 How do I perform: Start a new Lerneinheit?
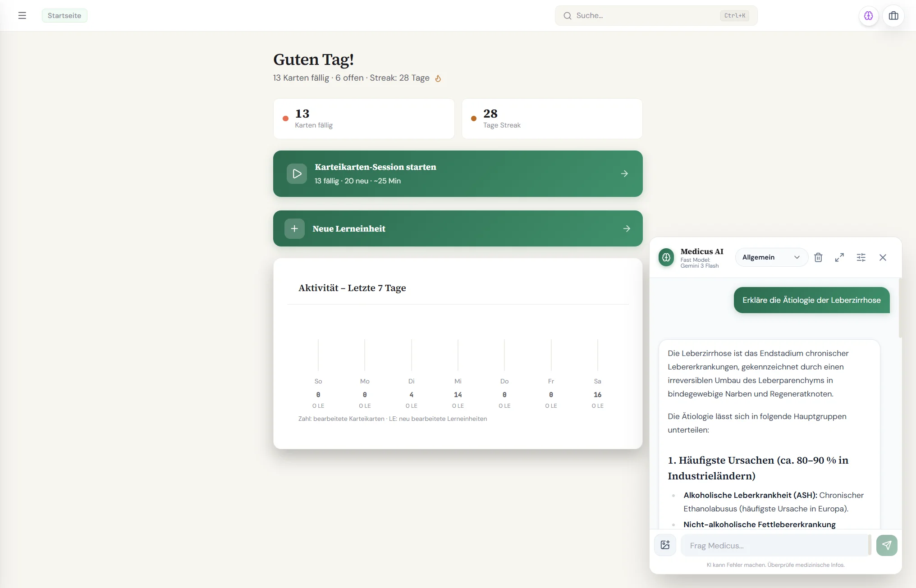(457, 228)
